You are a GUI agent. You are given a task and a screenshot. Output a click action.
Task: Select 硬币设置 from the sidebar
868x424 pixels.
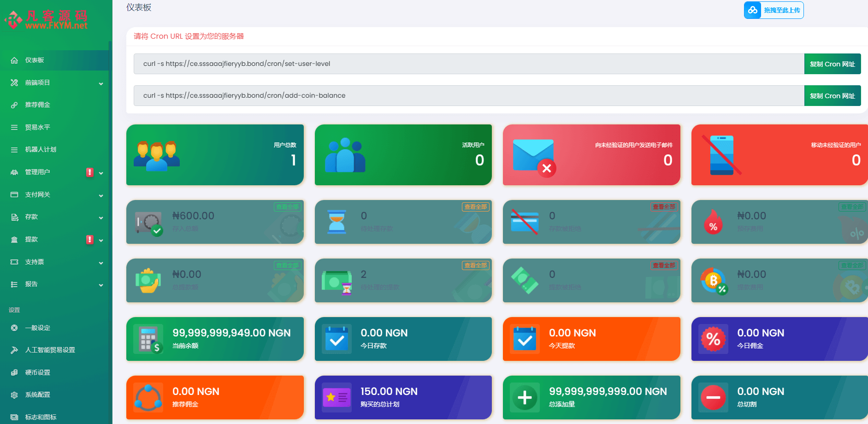(x=38, y=372)
